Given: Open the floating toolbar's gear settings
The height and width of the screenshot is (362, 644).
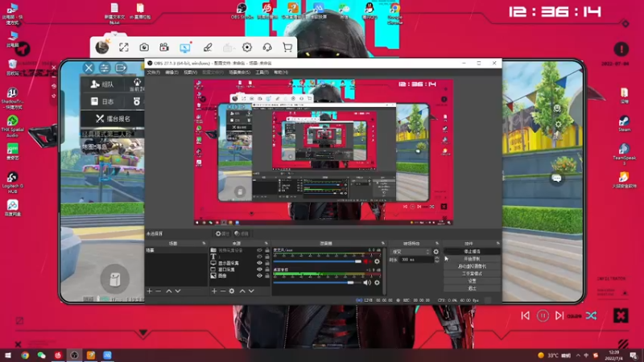Looking at the screenshot, I should (247, 47).
